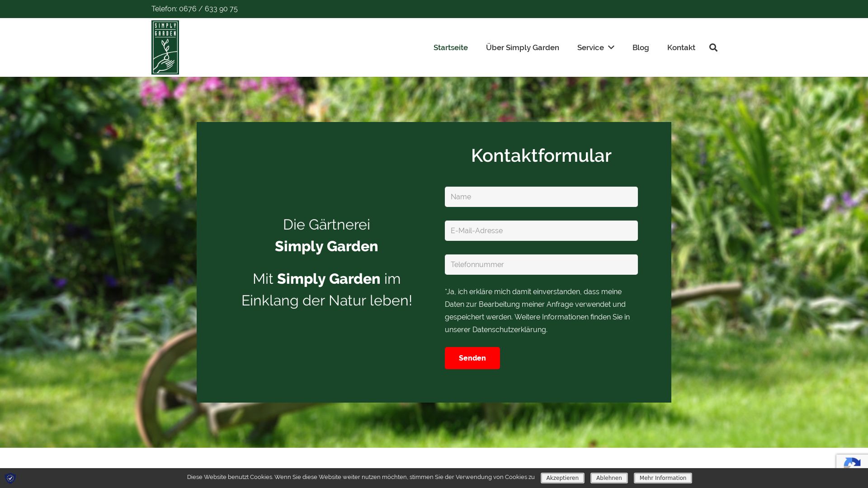Image resolution: width=868 pixels, height=488 pixels.
Task: Decline cookies with Ablehnen
Action: point(609,478)
